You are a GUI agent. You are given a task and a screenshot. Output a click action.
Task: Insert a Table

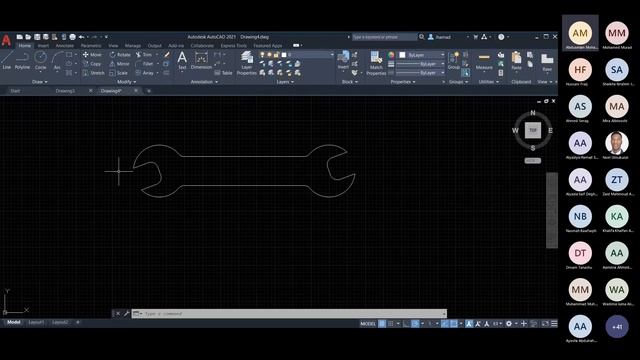(x=223, y=73)
